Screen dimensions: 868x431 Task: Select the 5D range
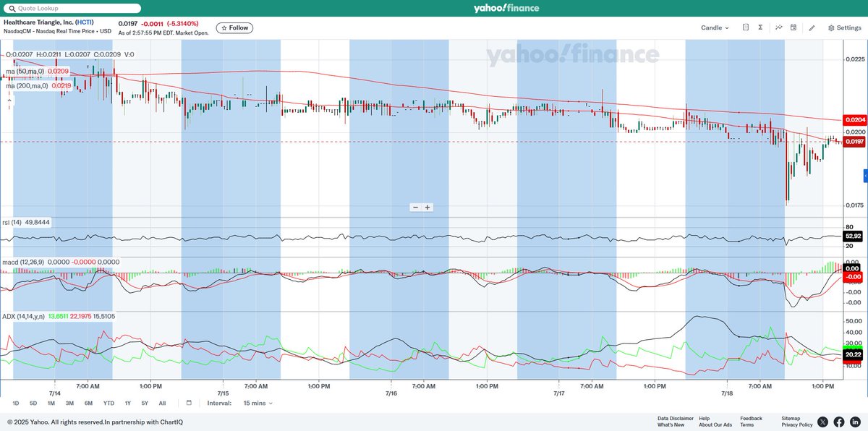click(x=33, y=403)
